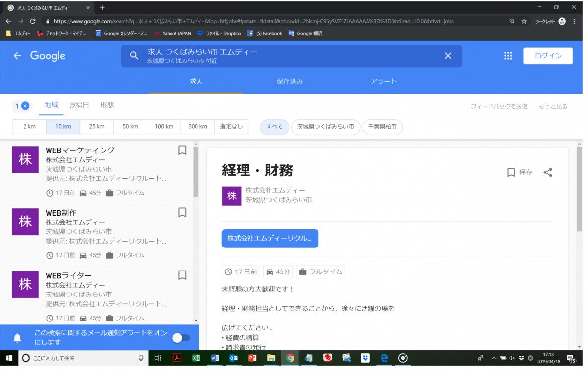The width and height of the screenshot is (588, 370).
Task: Set distance filter to 50 km
Action: click(130, 126)
